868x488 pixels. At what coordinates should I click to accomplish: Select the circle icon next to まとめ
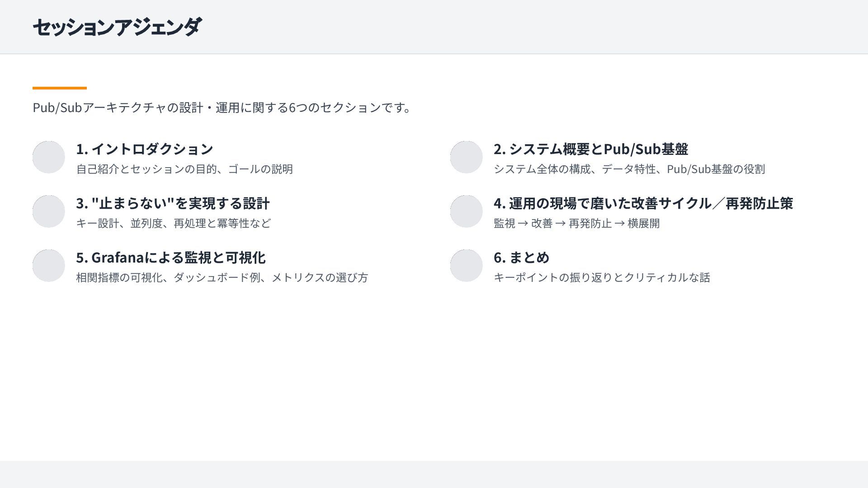467,266
